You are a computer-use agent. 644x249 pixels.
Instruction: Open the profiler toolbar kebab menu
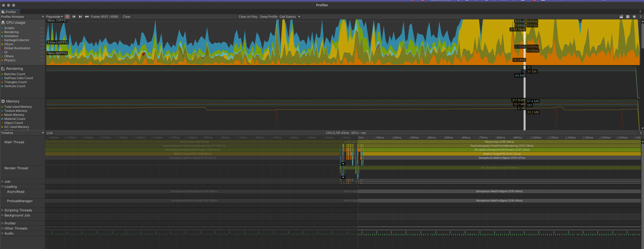[641, 17]
